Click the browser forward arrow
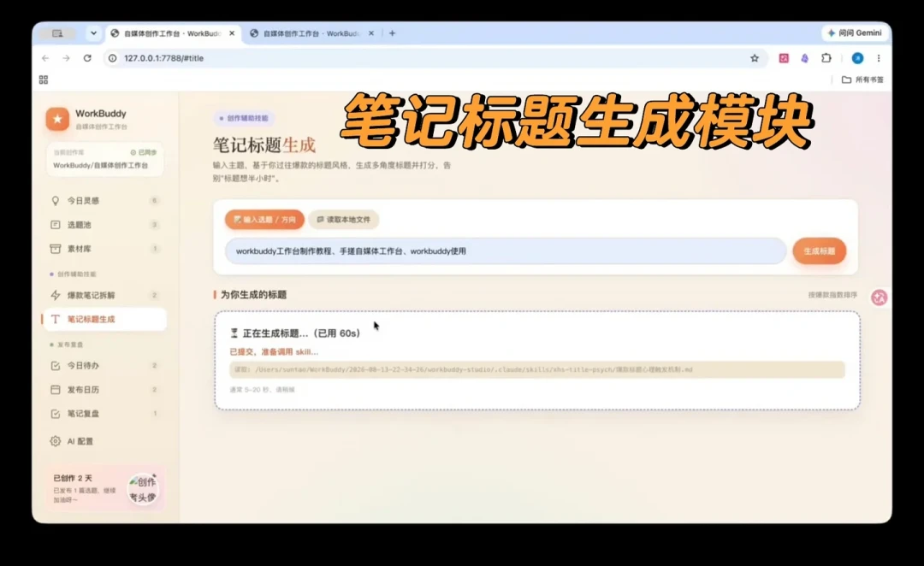924x566 pixels. coord(66,58)
